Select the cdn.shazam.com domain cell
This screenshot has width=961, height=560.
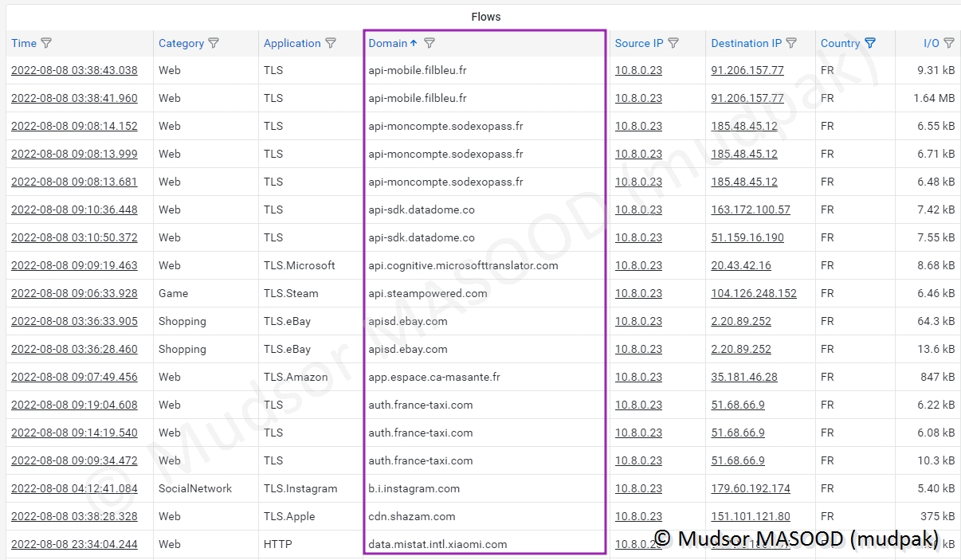[411, 516]
